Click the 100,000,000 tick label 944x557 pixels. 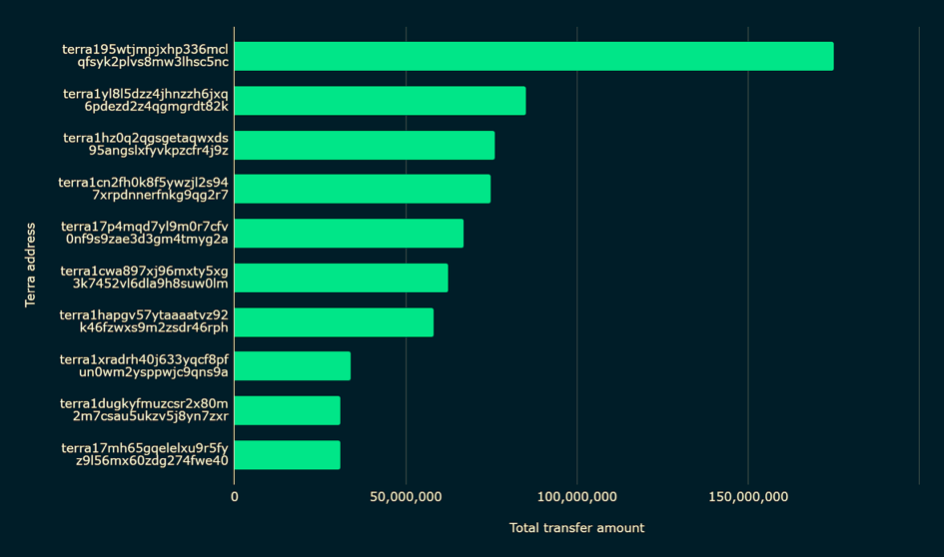577,496
